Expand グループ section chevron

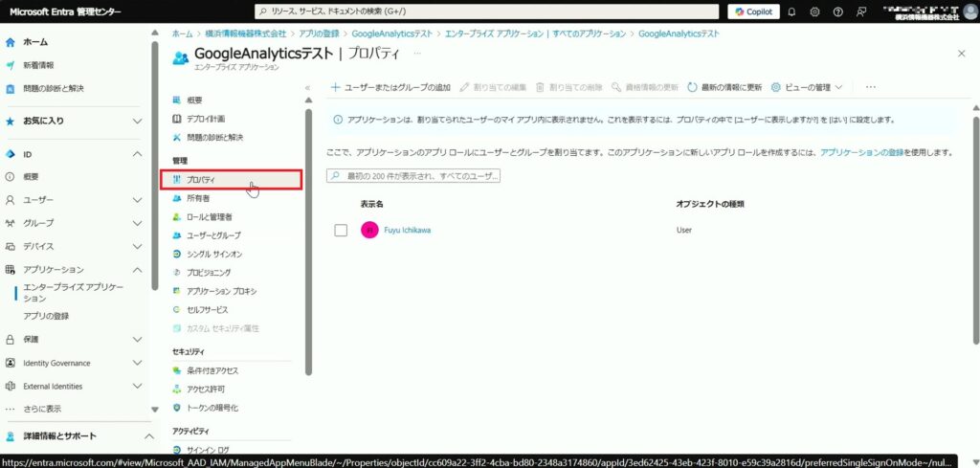point(138,223)
